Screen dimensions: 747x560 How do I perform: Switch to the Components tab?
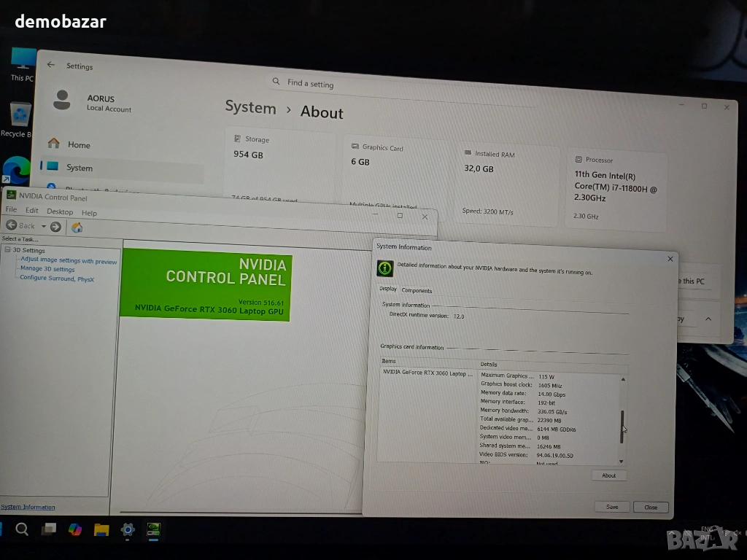click(x=417, y=290)
